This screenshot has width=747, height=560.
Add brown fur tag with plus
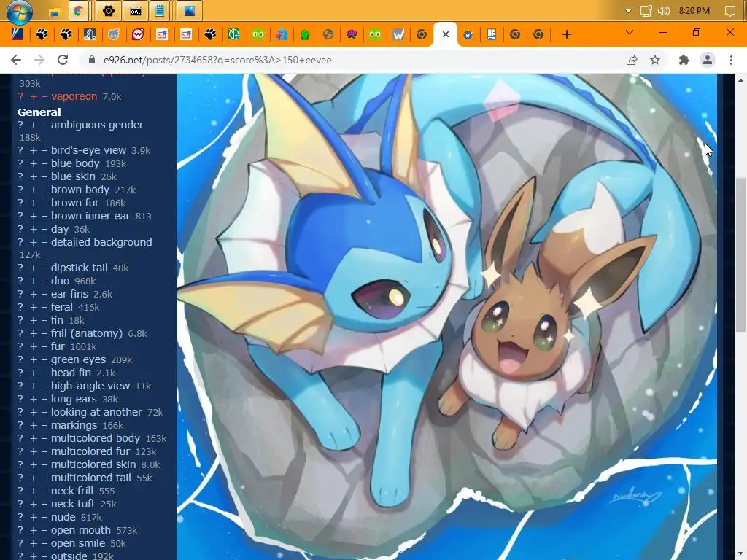[x=34, y=203]
